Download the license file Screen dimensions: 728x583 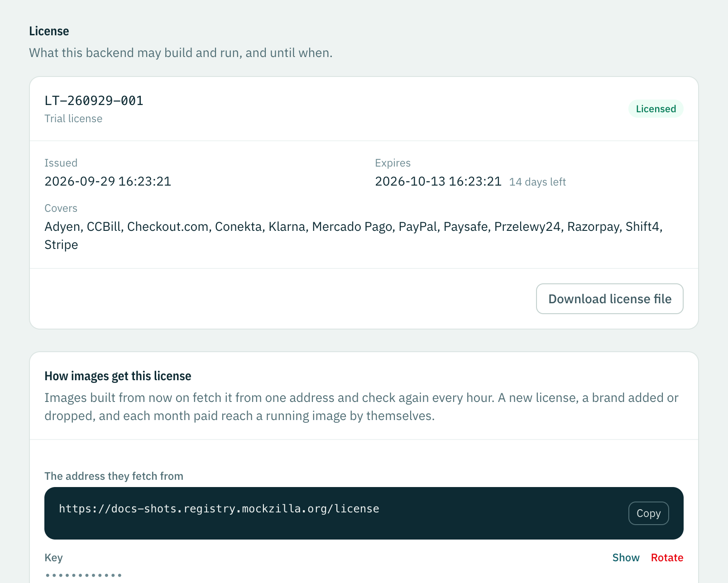609,299
